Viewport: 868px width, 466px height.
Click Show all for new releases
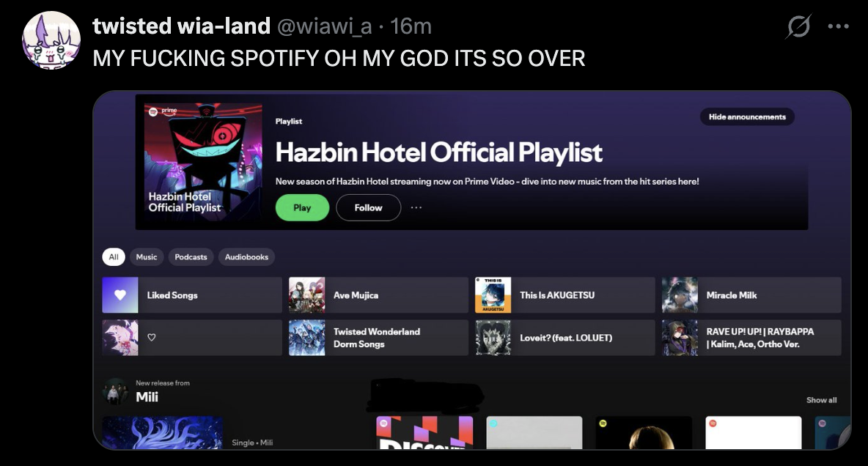(x=822, y=399)
